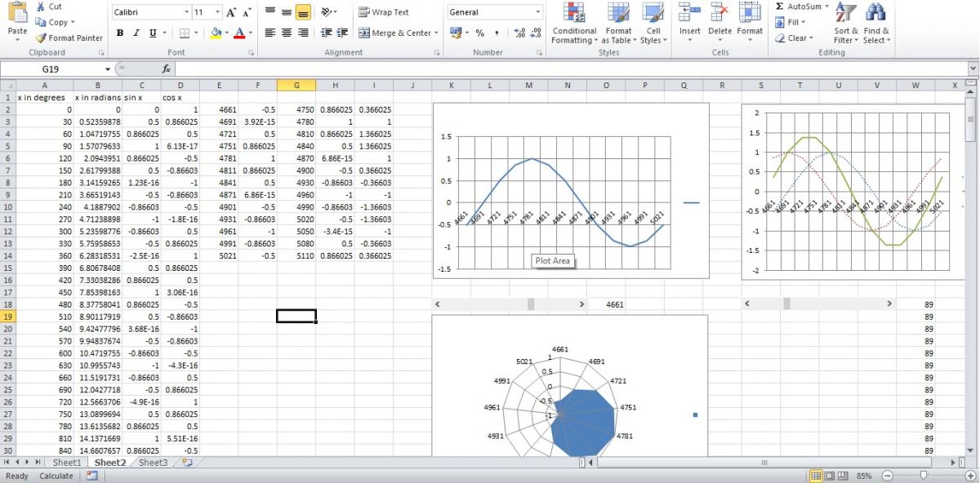The width and height of the screenshot is (980, 483).
Task: Increase the cell indent
Action: [x=342, y=33]
